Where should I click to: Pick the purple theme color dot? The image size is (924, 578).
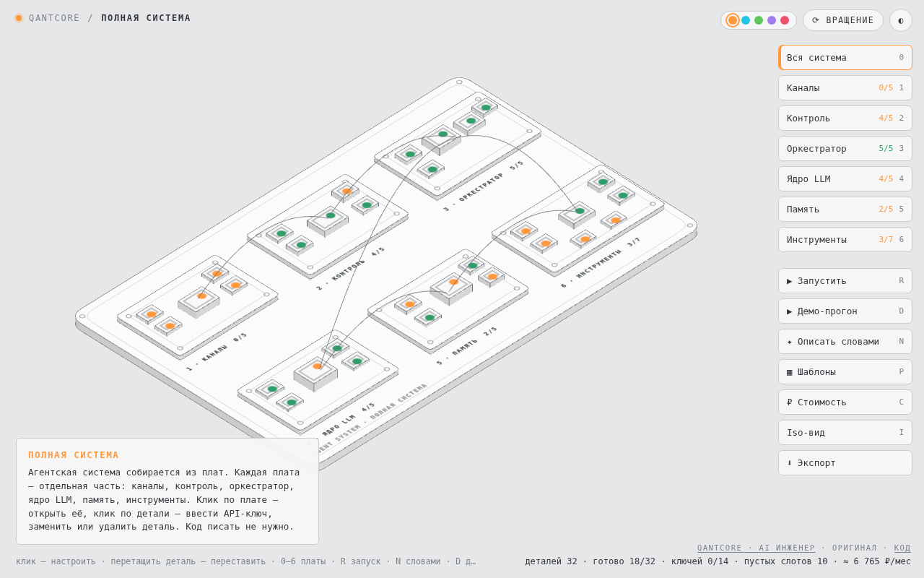[772, 20]
